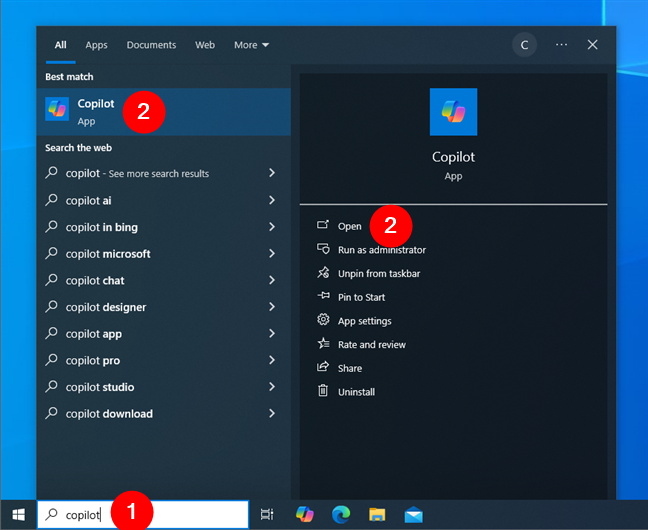Choose Run as administrator
This screenshot has width=648, height=530.
(x=381, y=250)
